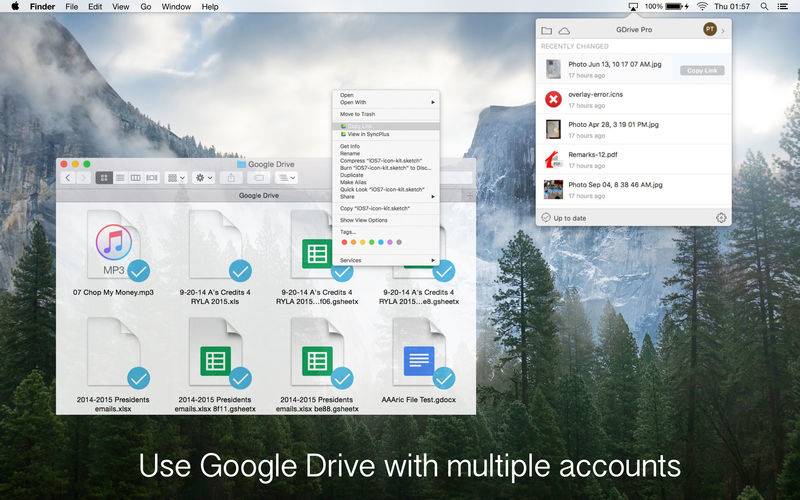Image resolution: width=800 pixels, height=500 pixels.
Task: Click the Remarks-12.pdf file icon
Action: 553,159
